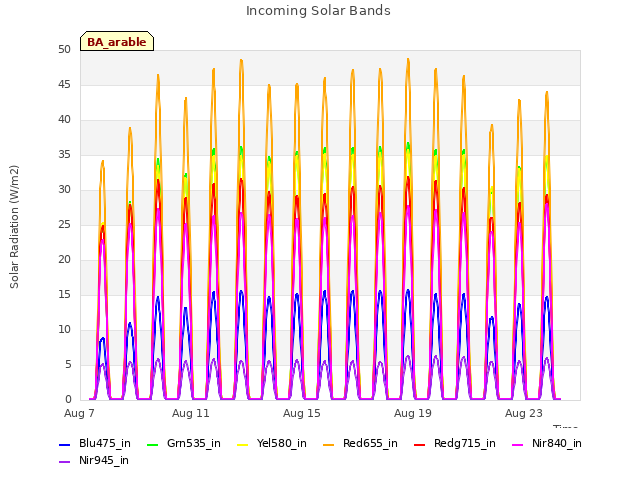Toggle Grn535_in series in legend
The width and height of the screenshot is (640, 480).
[184, 444]
